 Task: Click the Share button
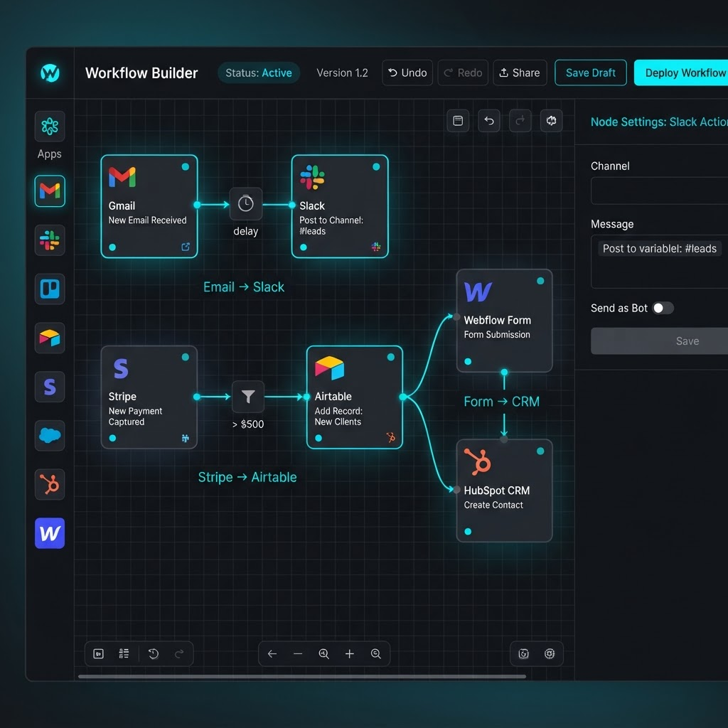520,73
